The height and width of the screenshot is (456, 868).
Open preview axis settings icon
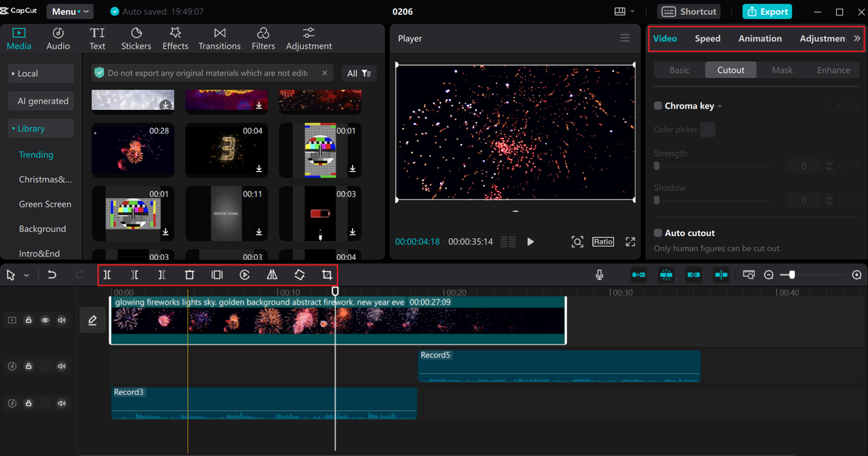coord(749,275)
